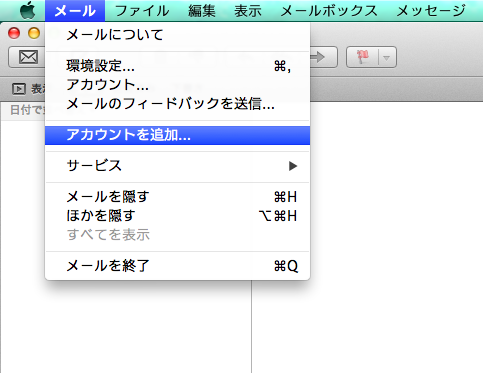The image size is (483, 373).
Task: Open the メールボックス menu
Action: (329, 11)
